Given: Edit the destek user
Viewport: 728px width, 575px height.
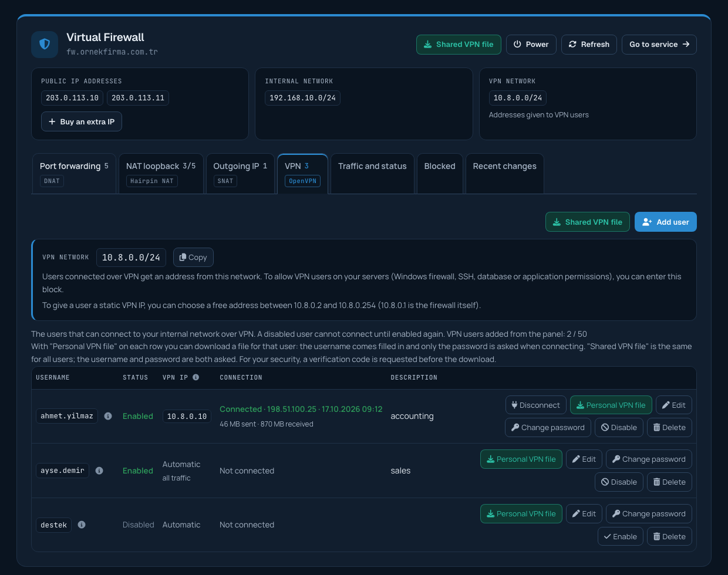Looking at the screenshot, I should (584, 513).
